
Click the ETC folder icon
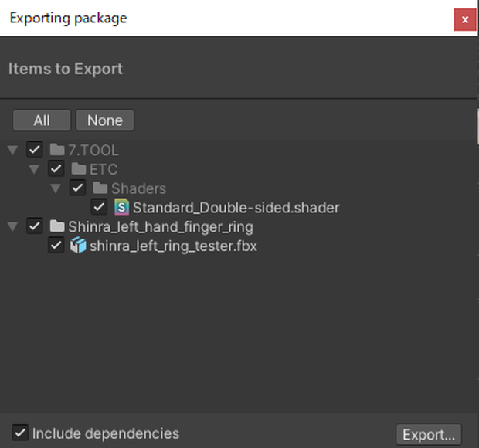79,169
